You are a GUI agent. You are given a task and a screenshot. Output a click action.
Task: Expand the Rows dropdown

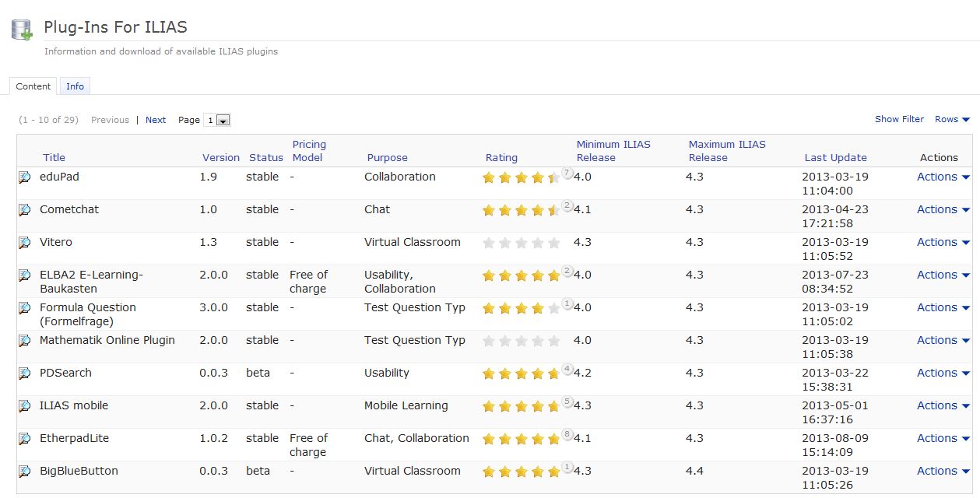tap(952, 119)
